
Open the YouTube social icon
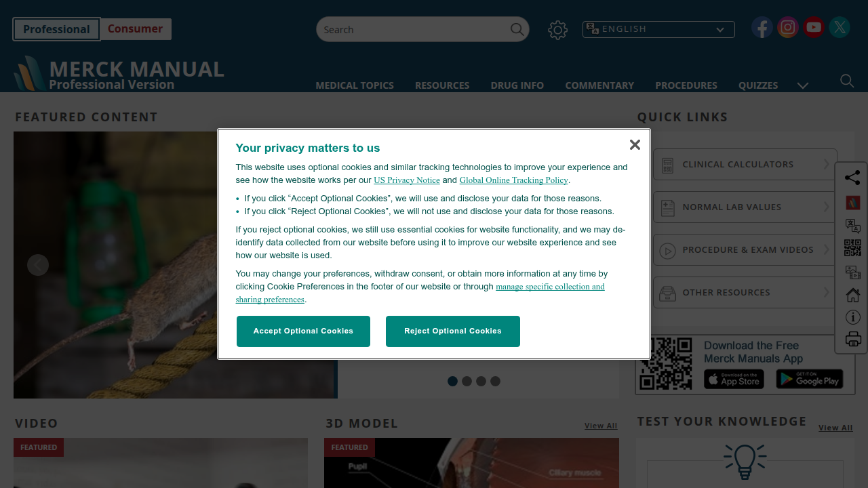click(814, 27)
